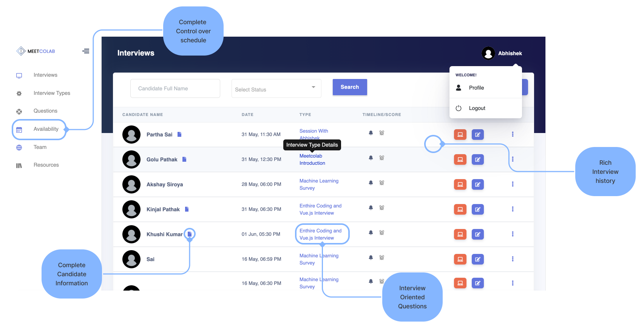Image resolution: width=644 pixels, height=328 pixels.
Task: Click the blue edit button in Golu Pathak's row
Action: click(x=477, y=159)
